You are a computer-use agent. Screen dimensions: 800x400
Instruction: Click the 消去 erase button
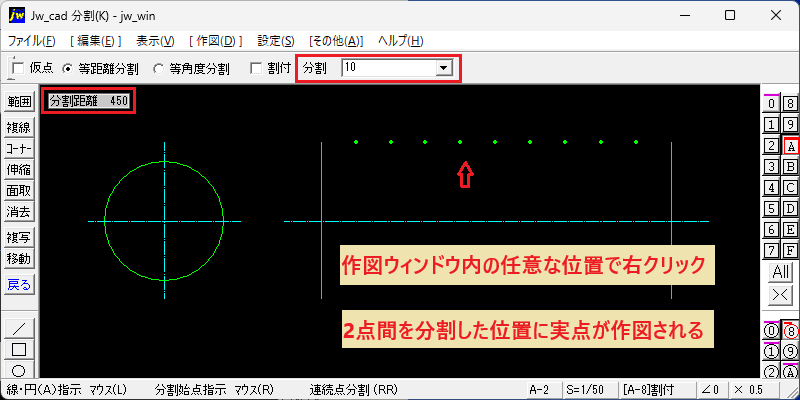click(19, 212)
